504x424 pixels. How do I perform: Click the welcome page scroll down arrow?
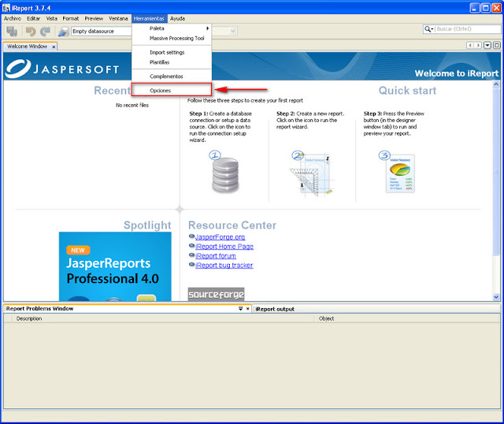pos(496,297)
